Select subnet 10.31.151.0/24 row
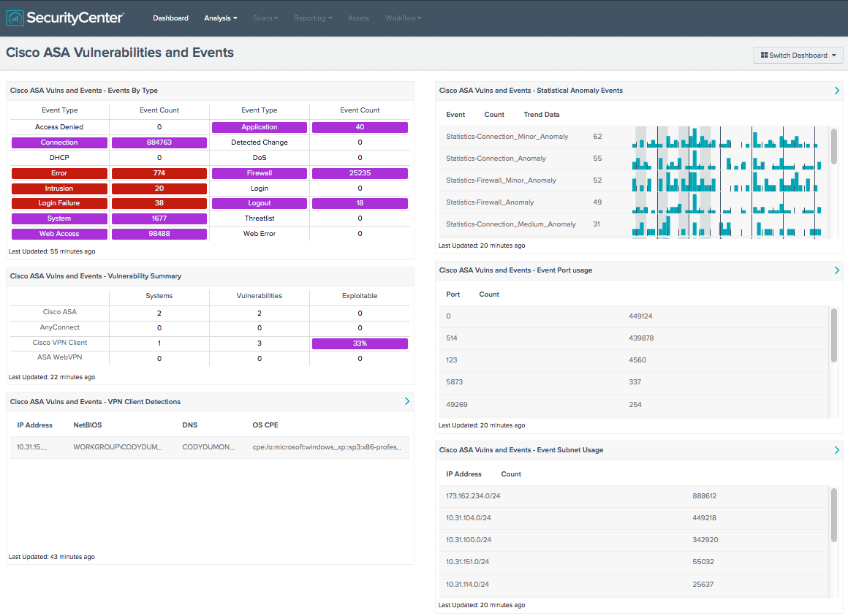The image size is (848, 616). click(634, 562)
